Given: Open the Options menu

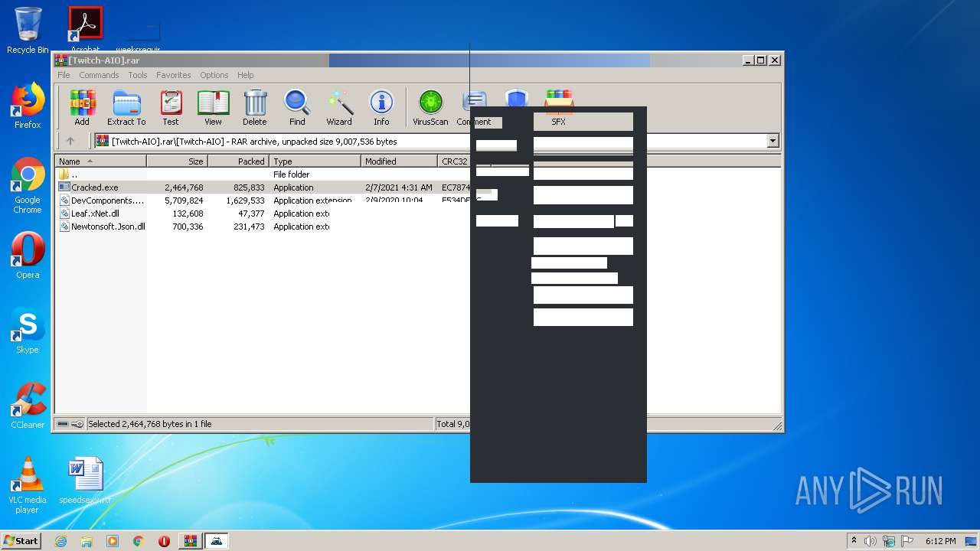Looking at the screenshot, I should point(214,75).
